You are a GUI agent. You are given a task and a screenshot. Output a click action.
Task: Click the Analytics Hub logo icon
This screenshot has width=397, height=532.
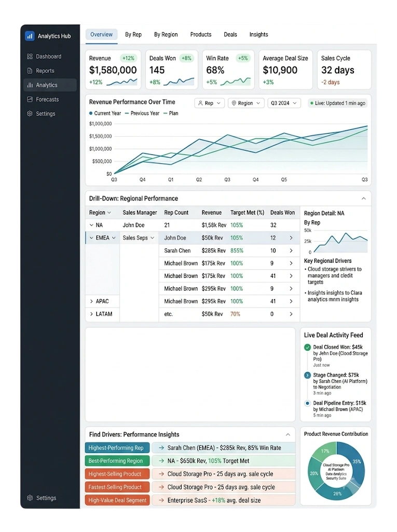click(x=30, y=36)
